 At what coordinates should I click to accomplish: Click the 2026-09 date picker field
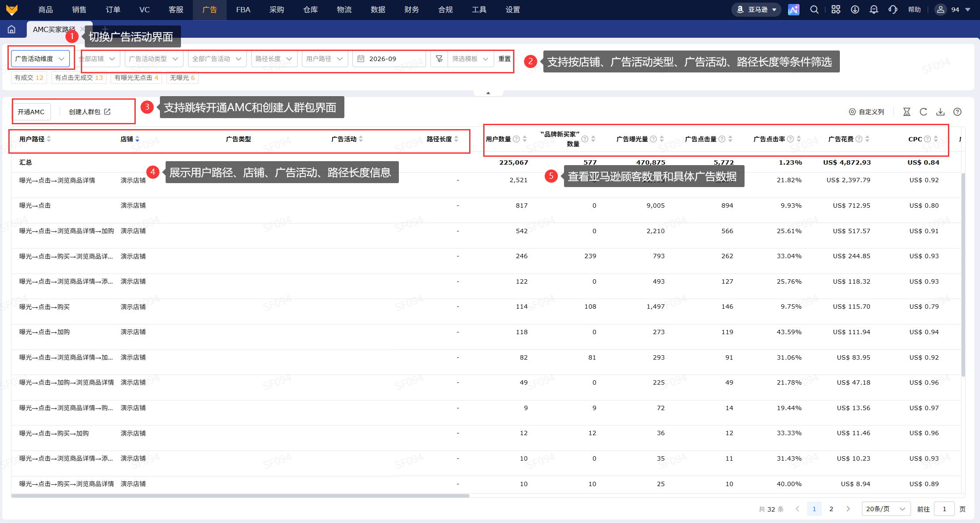(389, 59)
